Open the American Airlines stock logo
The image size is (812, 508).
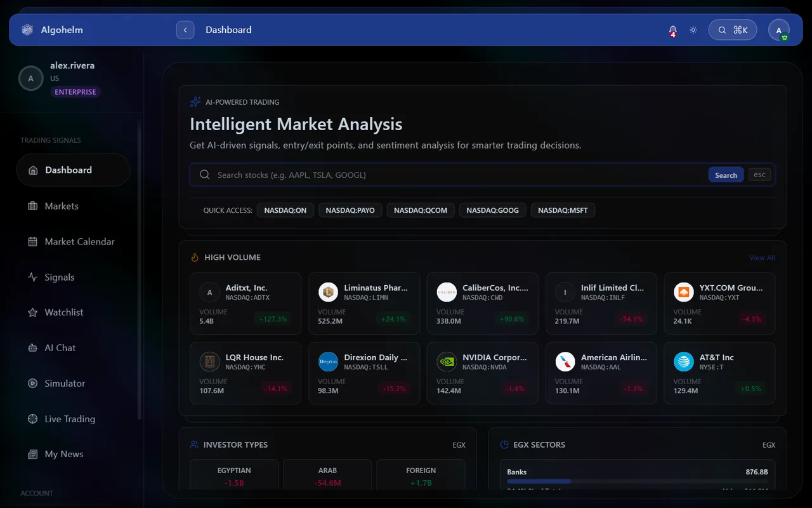565,362
